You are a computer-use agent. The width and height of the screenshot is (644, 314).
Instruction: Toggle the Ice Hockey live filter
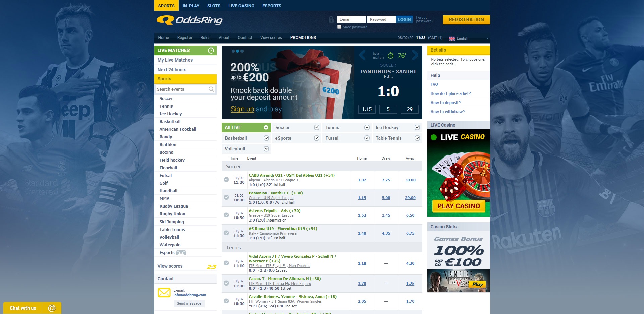point(417,127)
